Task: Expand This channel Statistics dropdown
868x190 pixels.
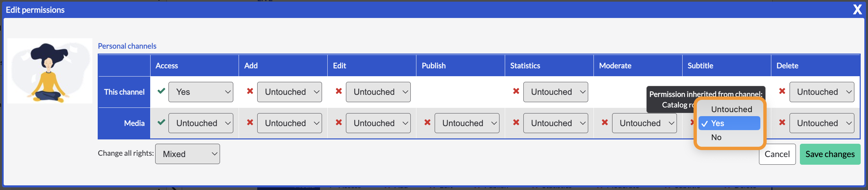Action: click(555, 92)
